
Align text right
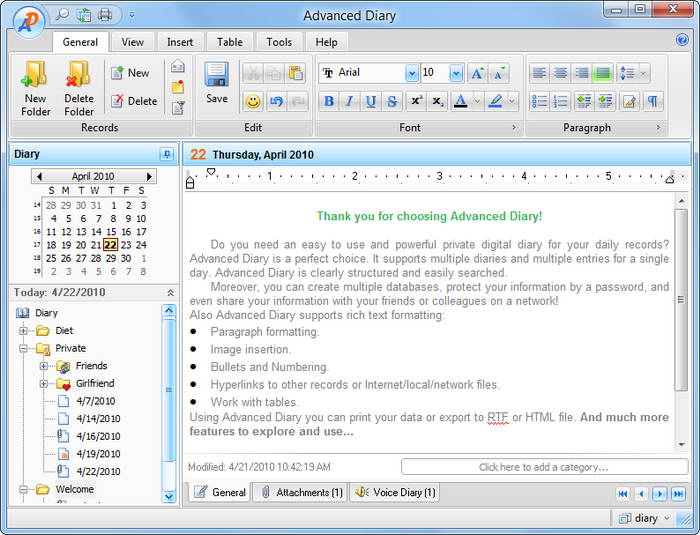coord(581,73)
